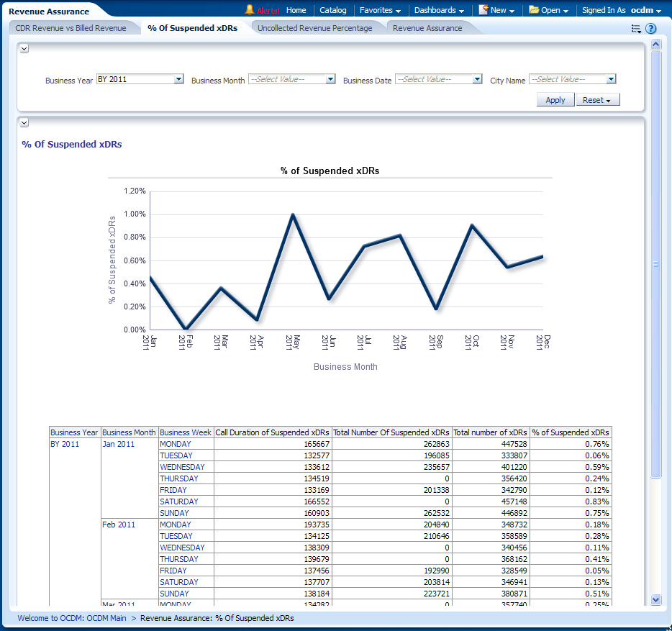
Task: Expand the City Name dropdown
Action: click(x=611, y=80)
